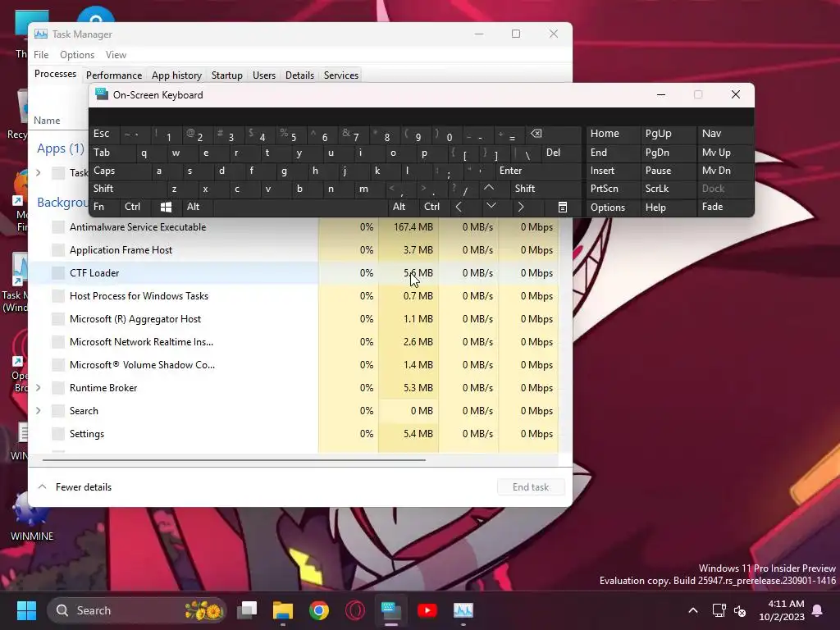This screenshot has width=840, height=630.
Task: Click the taskbar Search box
Action: click(x=137, y=610)
